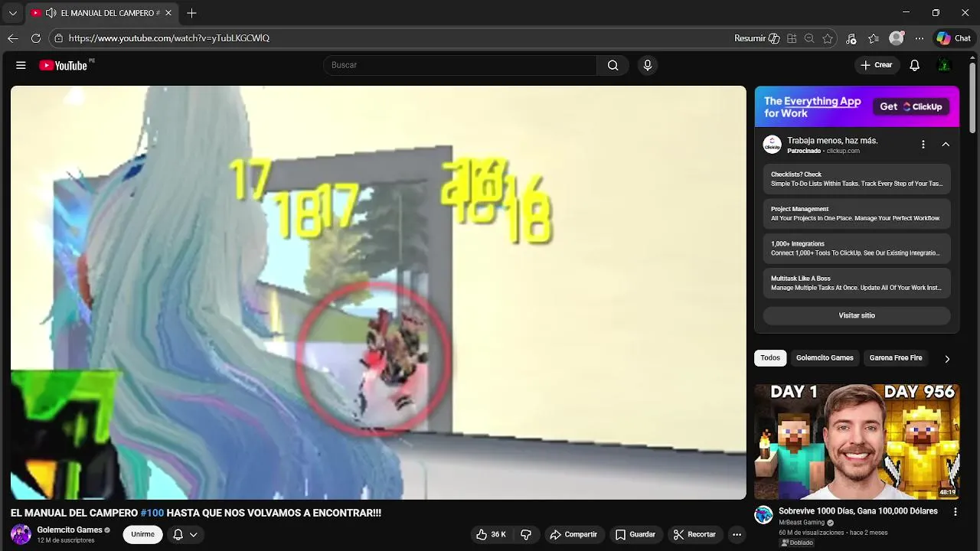Viewport: 980px width, 551px height.
Task: Open MrBeast Gaming channel avatar
Action: (763, 515)
